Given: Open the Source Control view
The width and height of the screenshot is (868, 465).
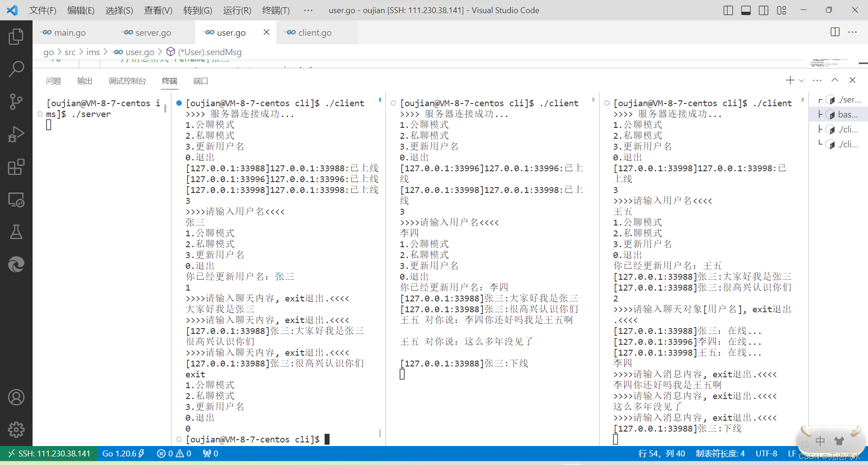Looking at the screenshot, I should pyautogui.click(x=16, y=101).
